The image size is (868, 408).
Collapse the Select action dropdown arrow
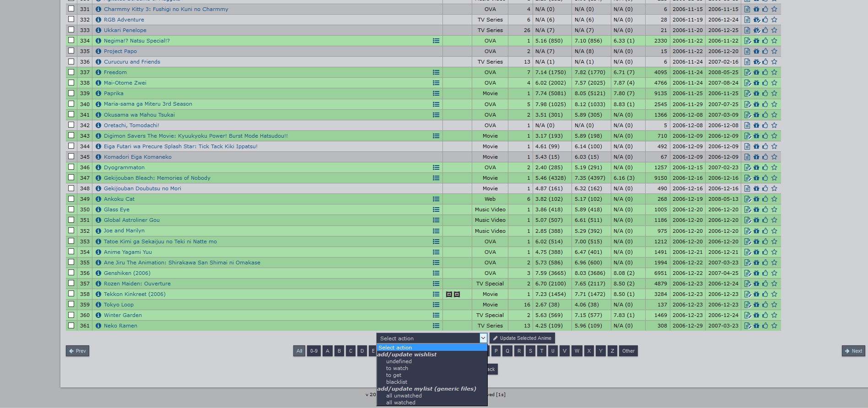coord(483,338)
